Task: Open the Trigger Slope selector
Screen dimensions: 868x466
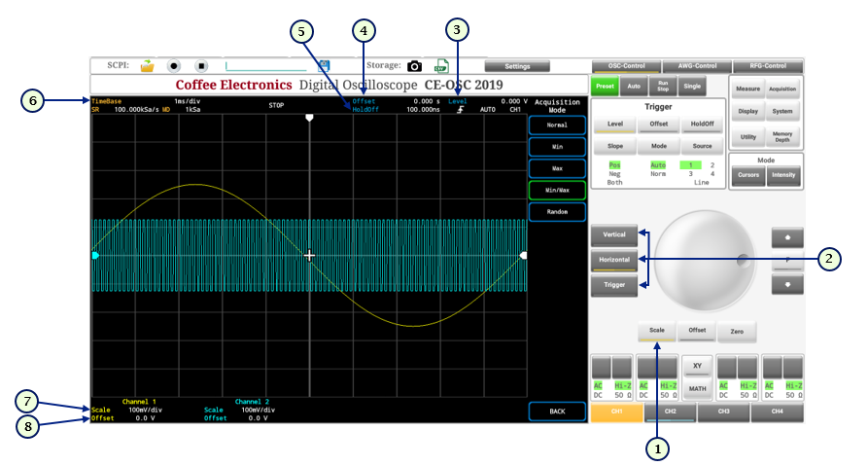Action: tap(614, 145)
